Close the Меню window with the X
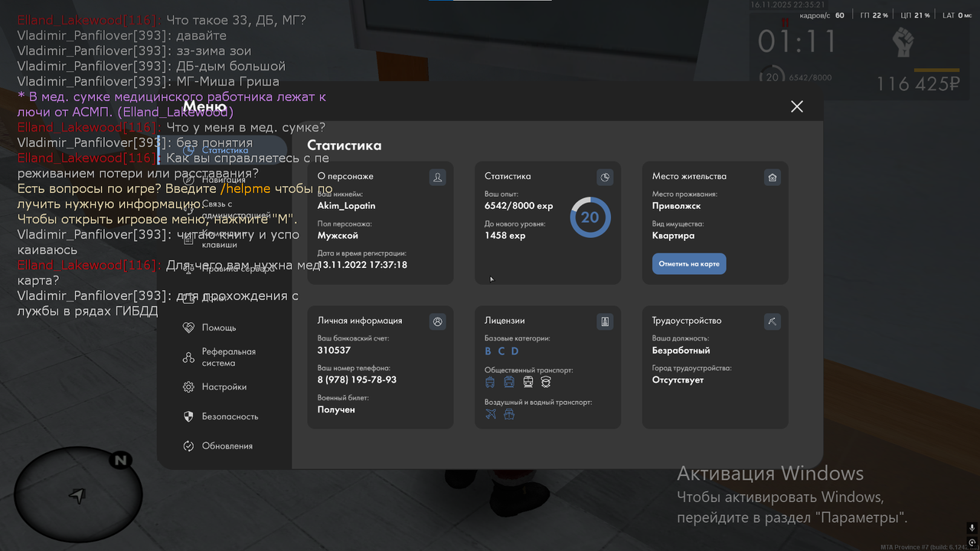 click(797, 106)
